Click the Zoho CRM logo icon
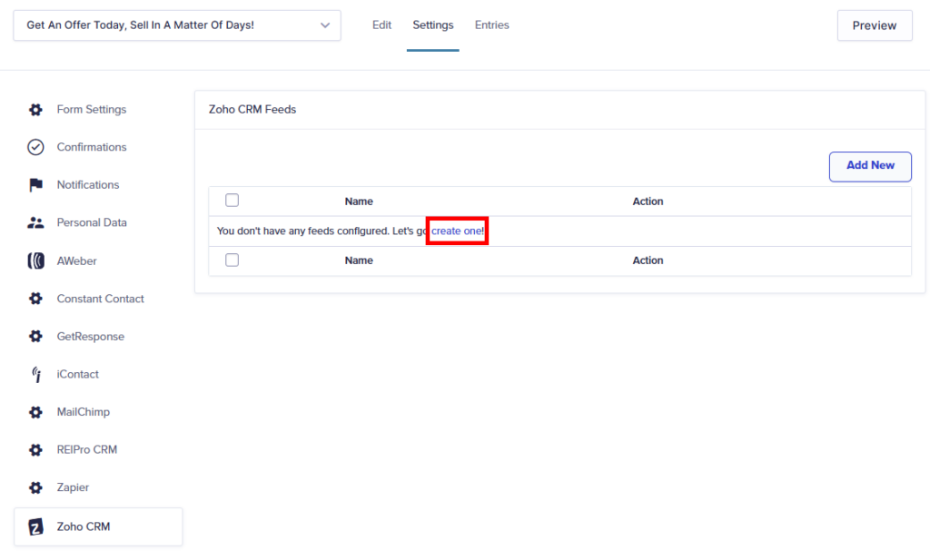 coord(35,526)
